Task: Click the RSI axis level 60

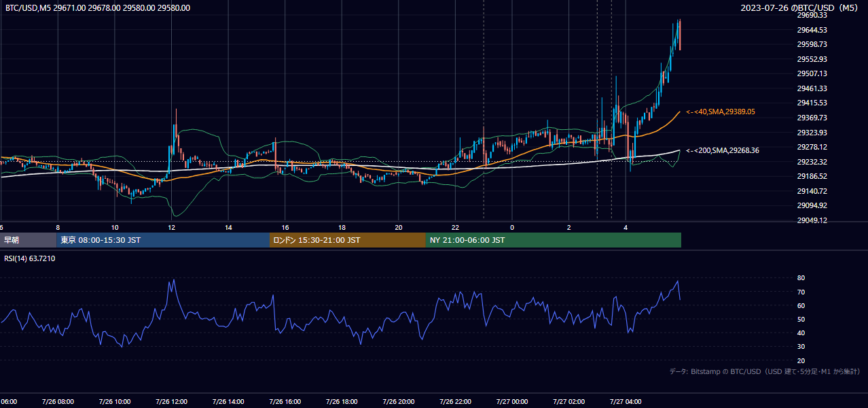Action: tap(801, 305)
